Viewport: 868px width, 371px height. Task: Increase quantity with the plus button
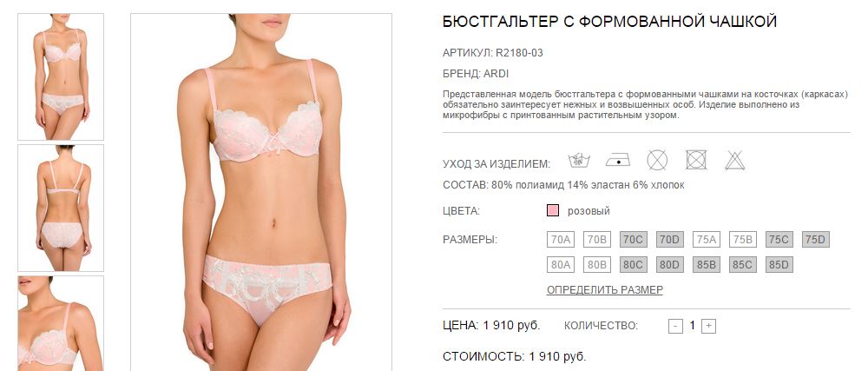708,326
